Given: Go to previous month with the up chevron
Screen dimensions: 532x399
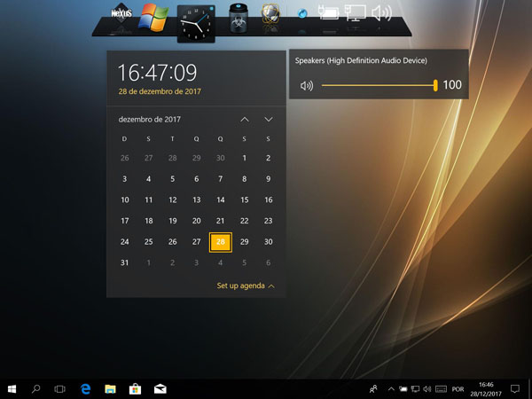Looking at the screenshot, I should pos(245,119).
